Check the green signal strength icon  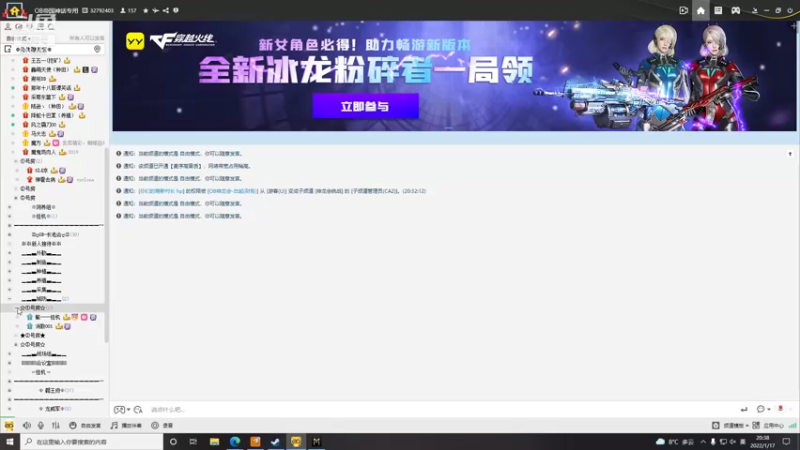pyautogui.click(x=792, y=426)
